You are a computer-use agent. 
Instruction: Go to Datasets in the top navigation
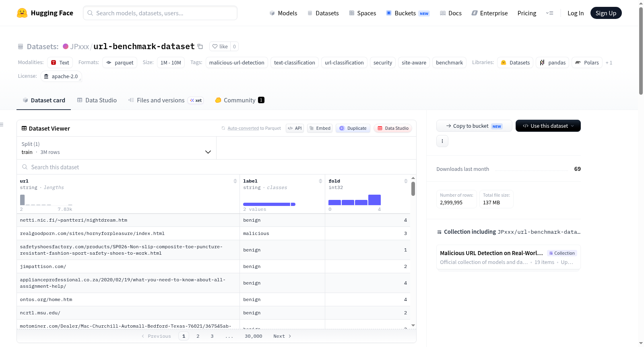click(x=323, y=13)
